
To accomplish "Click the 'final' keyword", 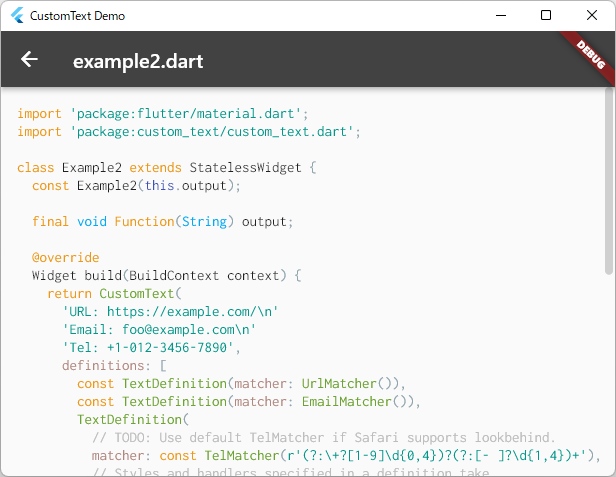I will click(x=51, y=222).
